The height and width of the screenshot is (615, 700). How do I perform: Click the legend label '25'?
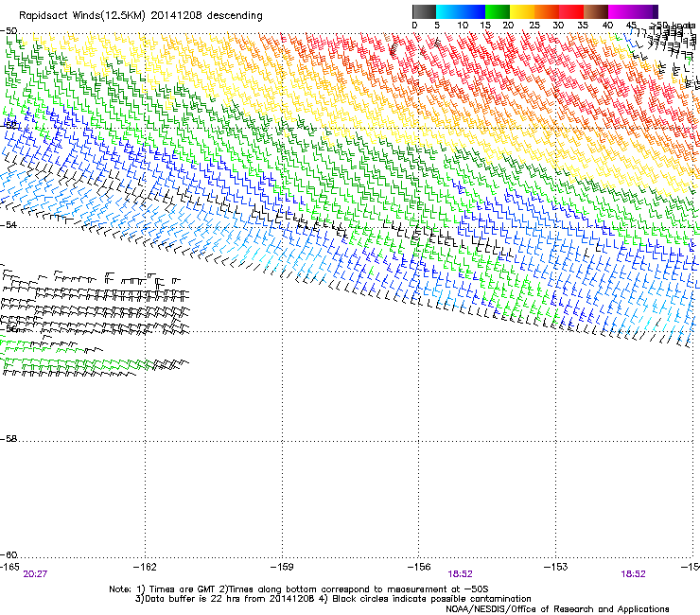(x=534, y=26)
